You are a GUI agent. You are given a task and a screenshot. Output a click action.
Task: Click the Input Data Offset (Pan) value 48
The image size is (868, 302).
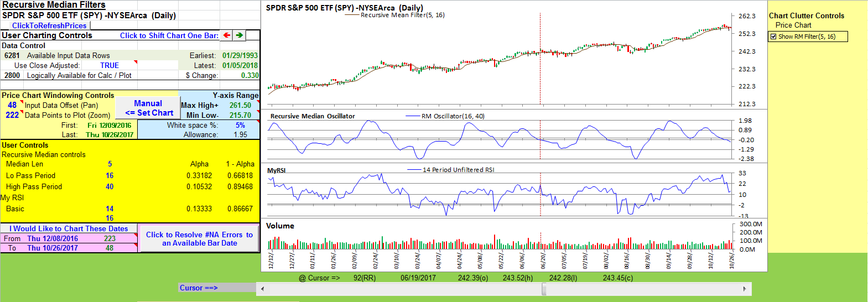(12, 105)
